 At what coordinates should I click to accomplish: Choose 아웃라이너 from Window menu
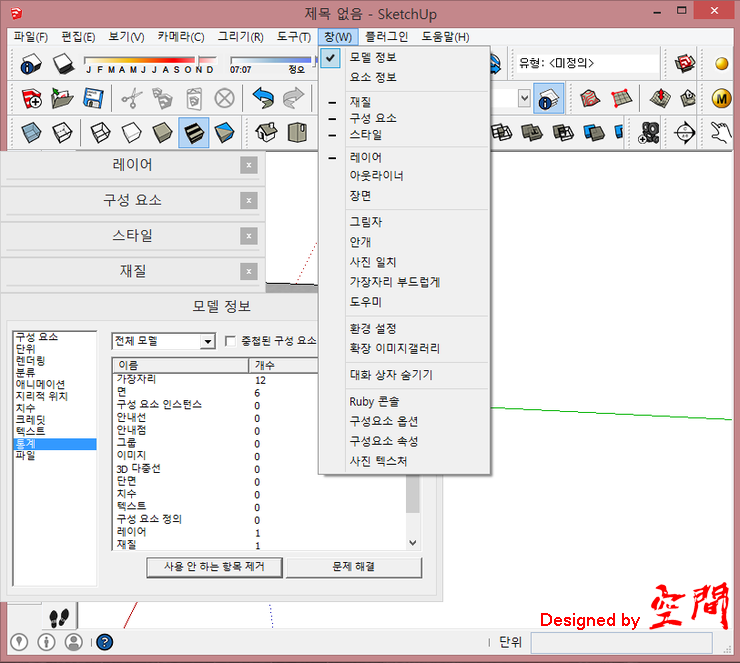[x=404, y=176]
